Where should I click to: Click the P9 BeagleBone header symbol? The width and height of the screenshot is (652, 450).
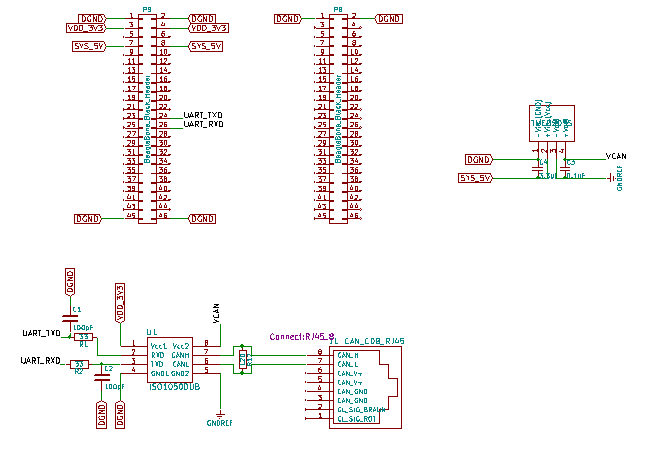pos(147,118)
